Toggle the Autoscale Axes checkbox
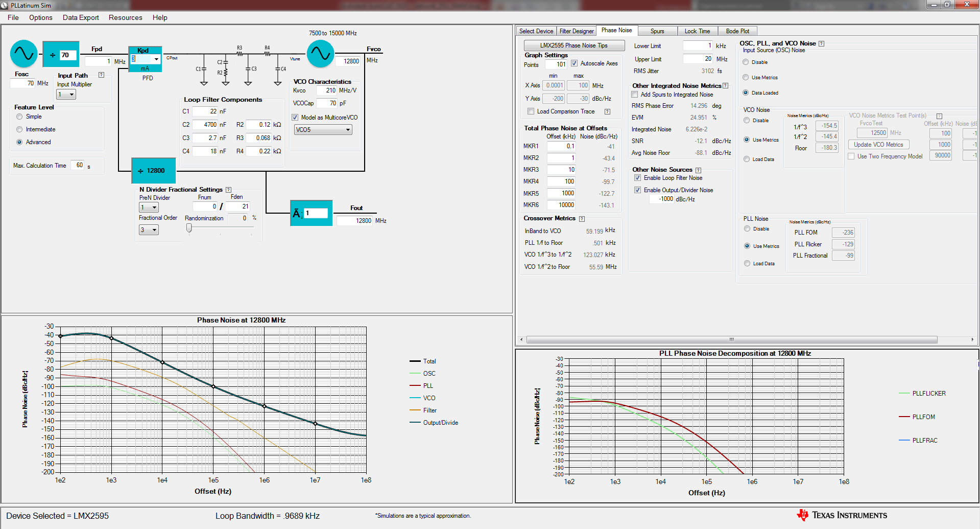 pyautogui.click(x=574, y=63)
